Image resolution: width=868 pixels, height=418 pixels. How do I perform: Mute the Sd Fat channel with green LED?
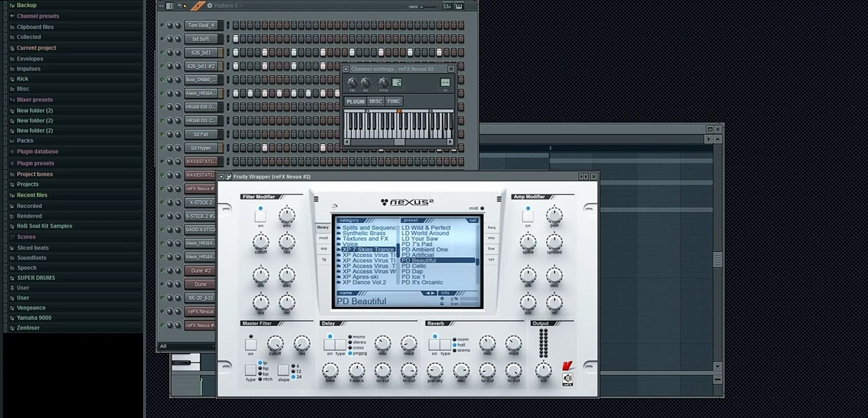pos(162,134)
